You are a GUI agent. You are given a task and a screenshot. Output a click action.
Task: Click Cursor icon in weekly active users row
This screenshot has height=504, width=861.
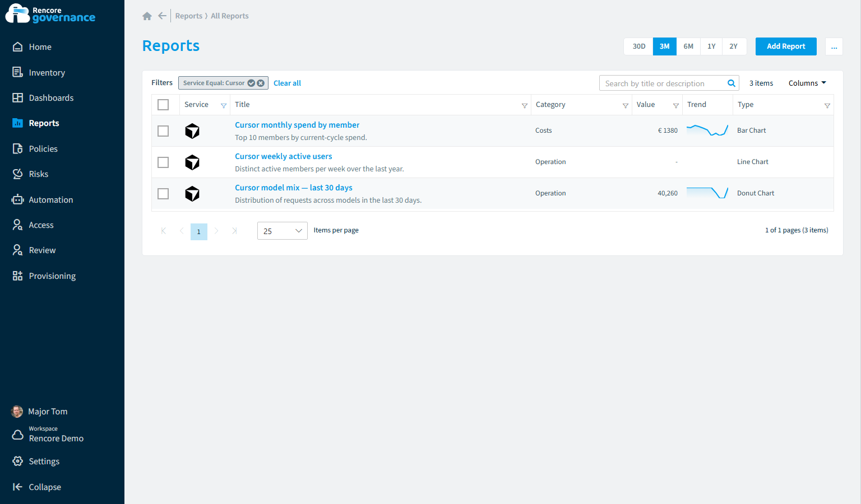click(x=192, y=162)
